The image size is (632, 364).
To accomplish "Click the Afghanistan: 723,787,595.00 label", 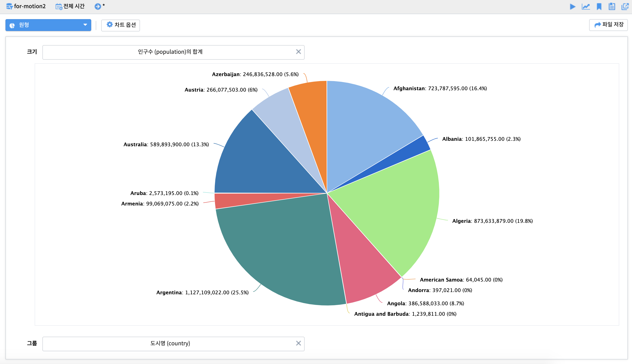I will click(440, 89).
